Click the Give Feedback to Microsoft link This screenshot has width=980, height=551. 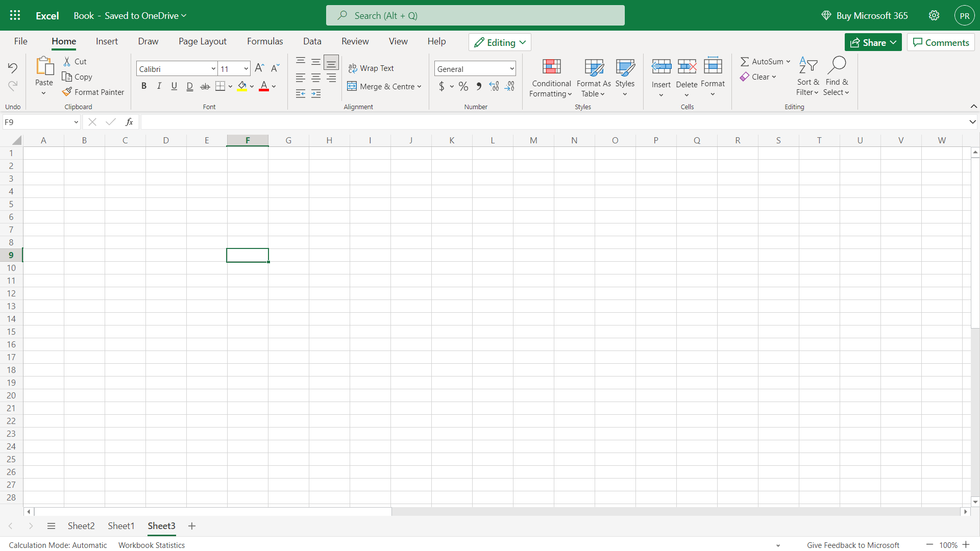853,545
